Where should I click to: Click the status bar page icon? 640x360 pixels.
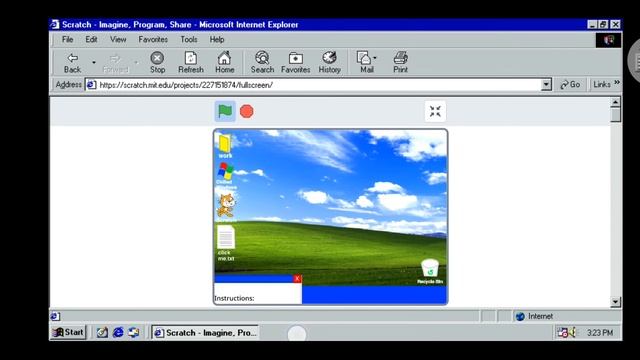pyautogui.click(x=55, y=316)
